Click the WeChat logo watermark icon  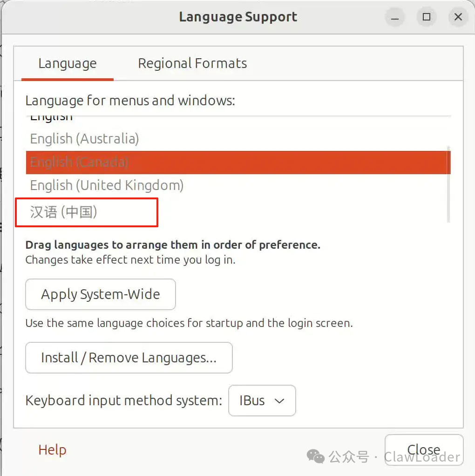(x=316, y=456)
